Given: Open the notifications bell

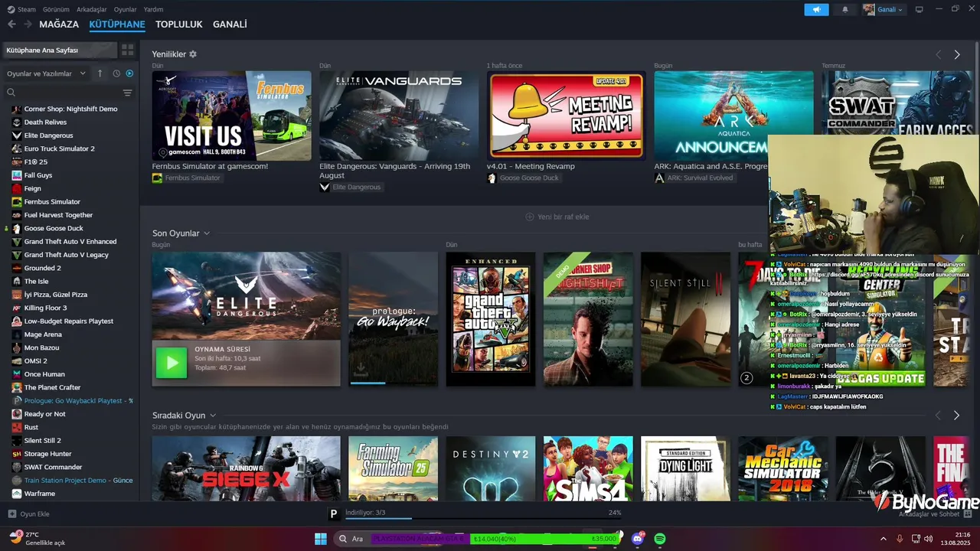Looking at the screenshot, I should [x=845, y=9].
